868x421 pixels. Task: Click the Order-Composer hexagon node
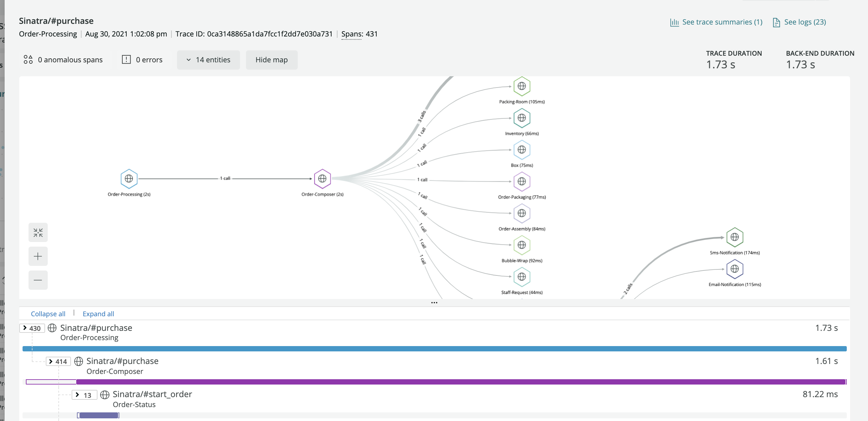pyautogui.click(x=322, y=178)
